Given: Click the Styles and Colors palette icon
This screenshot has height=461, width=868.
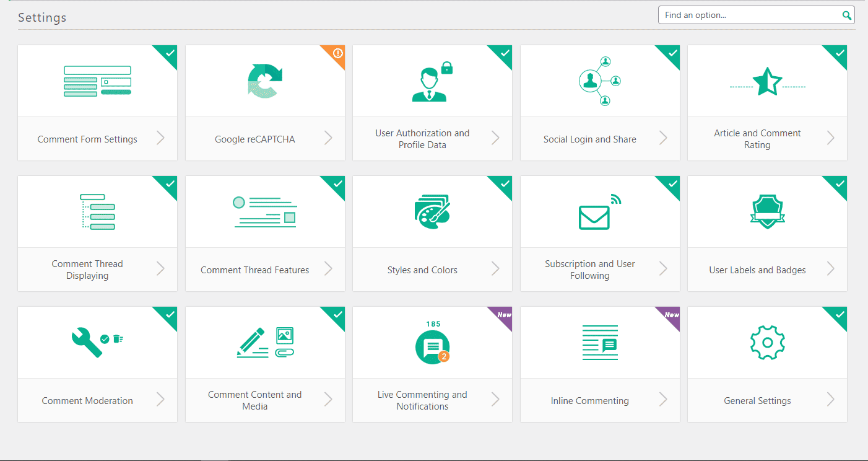Looking at the screenshot, I should [x=432, y=212].
